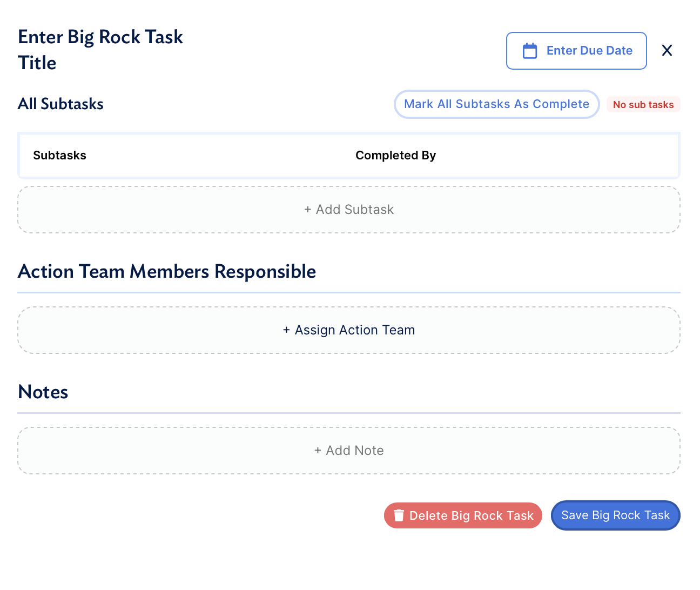Image resolution: width=700 pixels, height=590 pixels.
Task: Edit the Big Rock Task title field
Action: pyautogui.click(x=100, y=50)
